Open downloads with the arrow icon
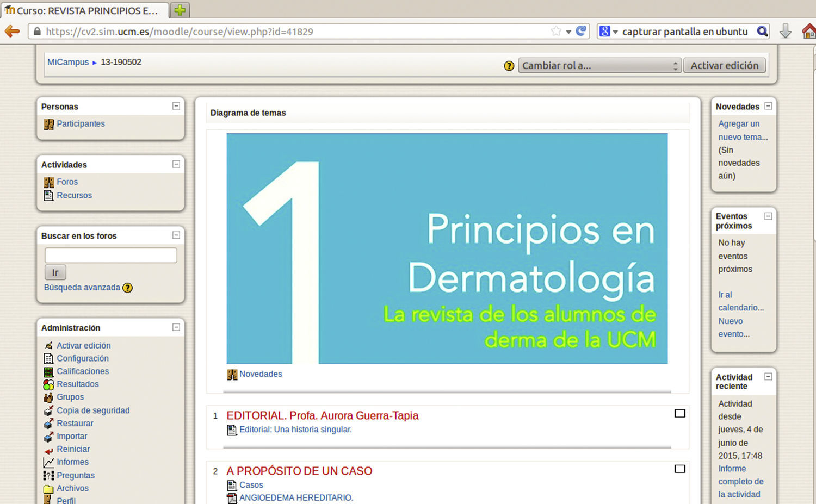This screenshot has height=504, width=816. click(x=785, y=32)
